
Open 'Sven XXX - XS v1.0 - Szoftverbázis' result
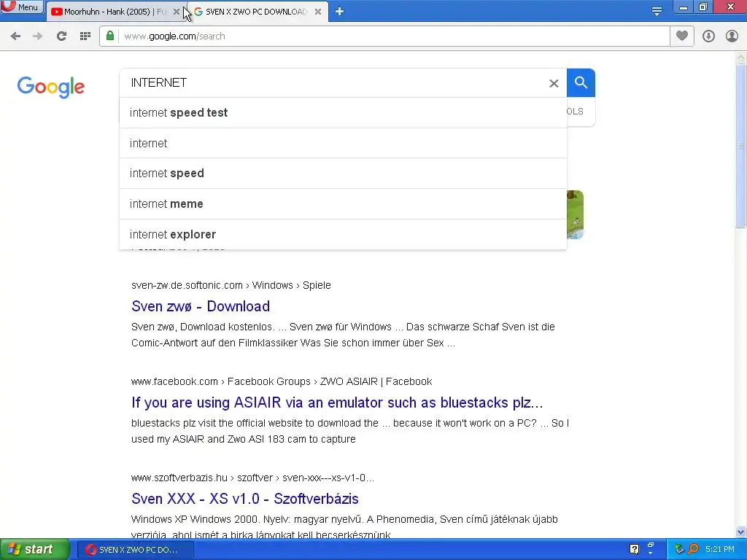tap(245, 499)
